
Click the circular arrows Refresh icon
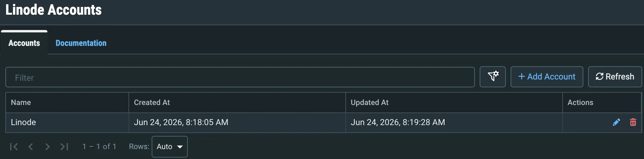pyautogui.click(x=600, y=76)
